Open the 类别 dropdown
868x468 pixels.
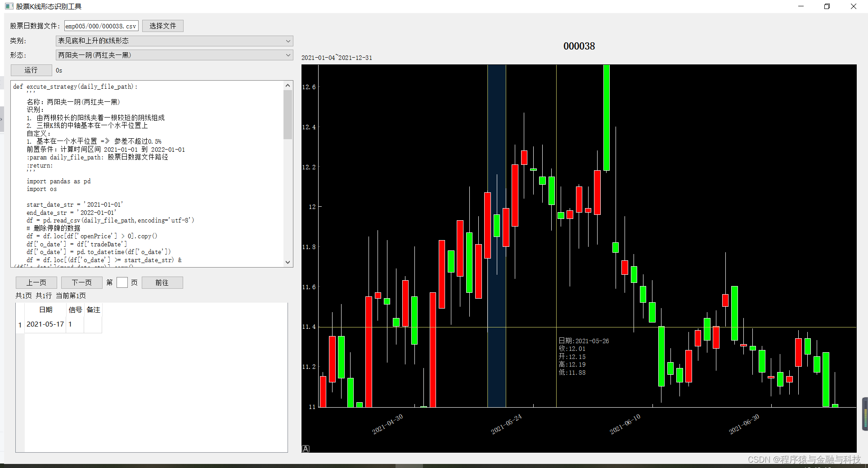click(x=174, y=41)
